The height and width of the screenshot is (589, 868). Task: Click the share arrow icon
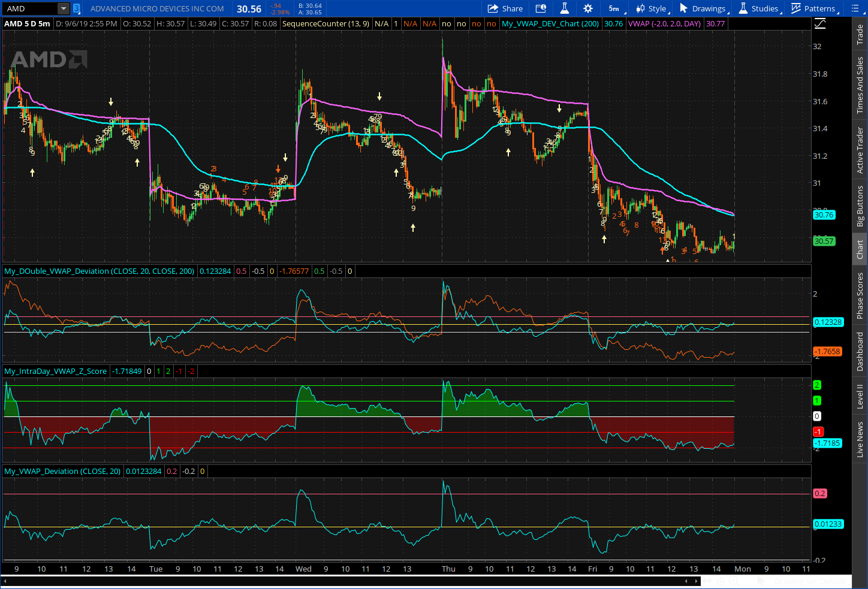click(x=493, y=8)
